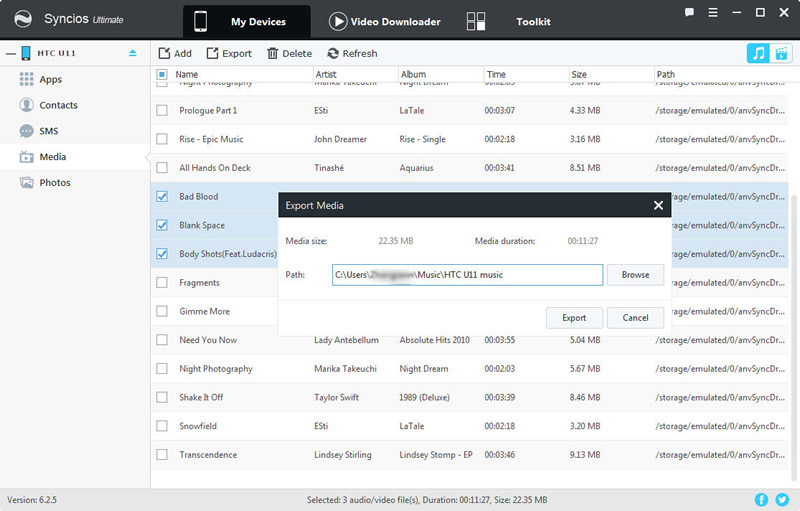Viewport: 800px width, 511px height.
Task: Switch to music view icon
Action: point(758,53)
